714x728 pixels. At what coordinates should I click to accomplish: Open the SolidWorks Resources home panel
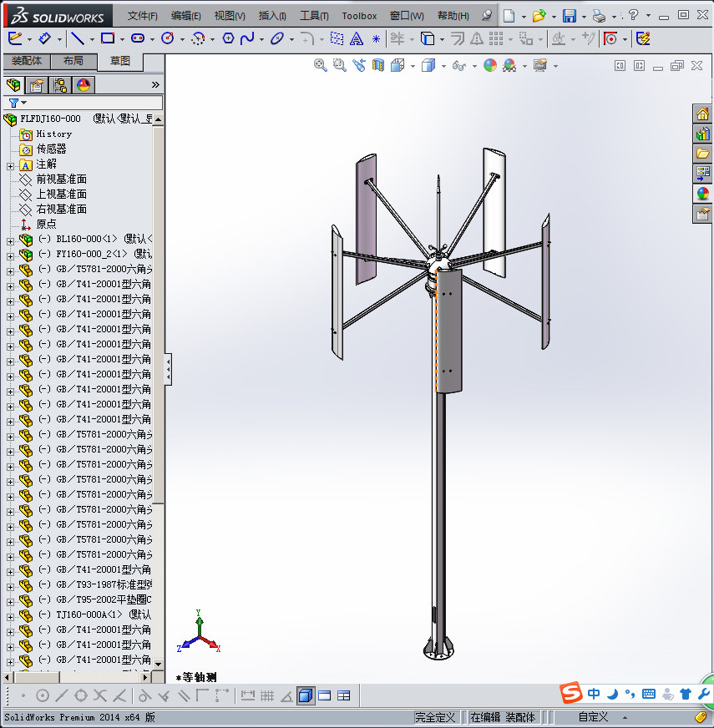(702, 114)
